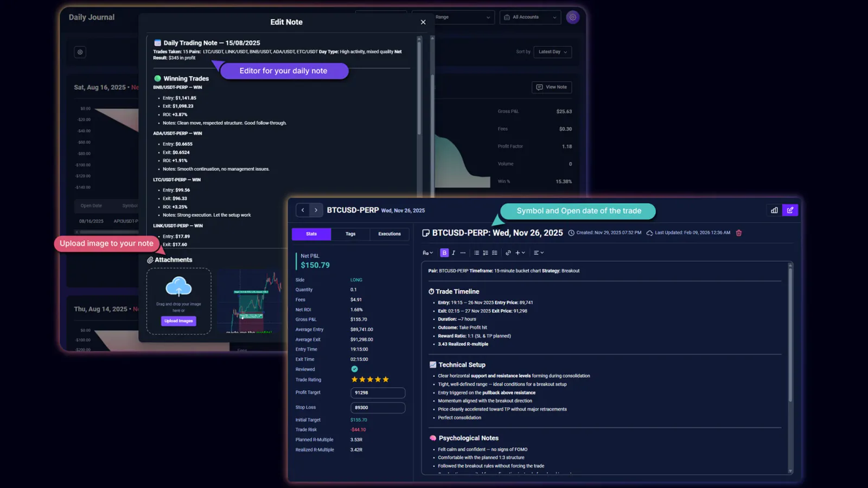Screen dimensions: 868x488
Task: Open the Executions tab
Action: click(389, 234)
